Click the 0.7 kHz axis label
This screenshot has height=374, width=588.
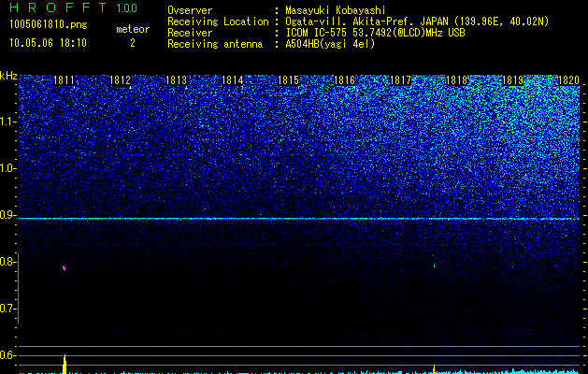point(7,309)
